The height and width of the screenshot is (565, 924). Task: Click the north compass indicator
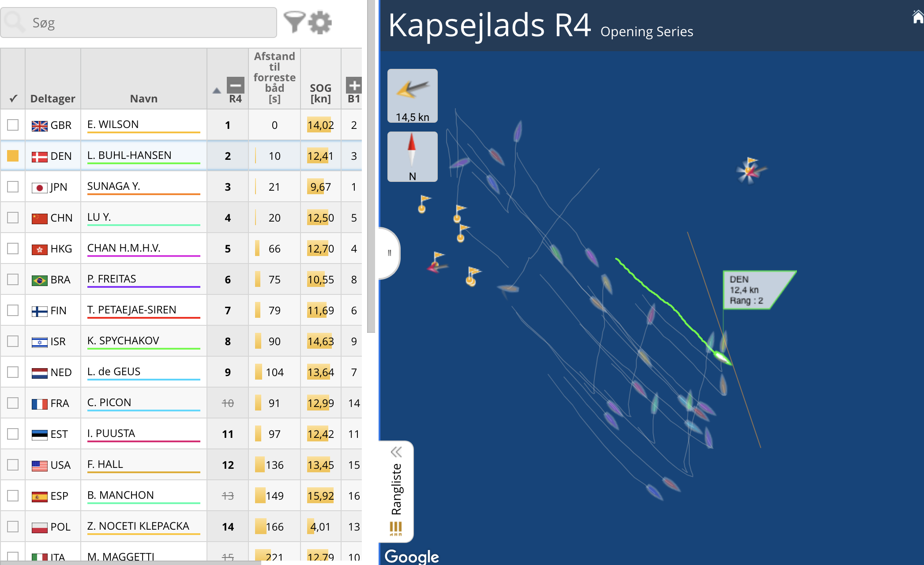coord(412,156)
